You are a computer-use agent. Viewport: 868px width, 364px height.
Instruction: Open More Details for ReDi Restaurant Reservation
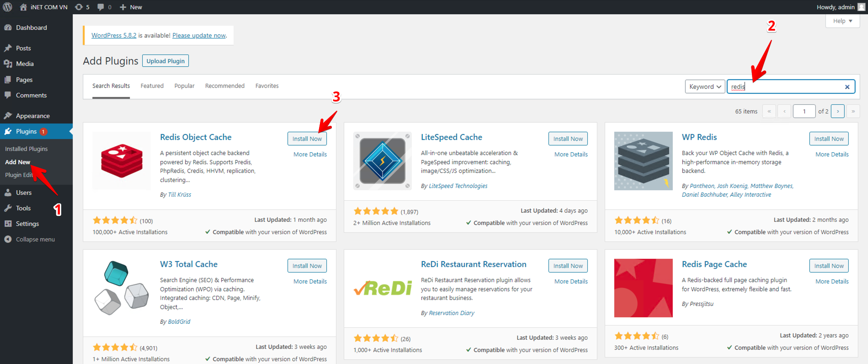pos(571,282)
